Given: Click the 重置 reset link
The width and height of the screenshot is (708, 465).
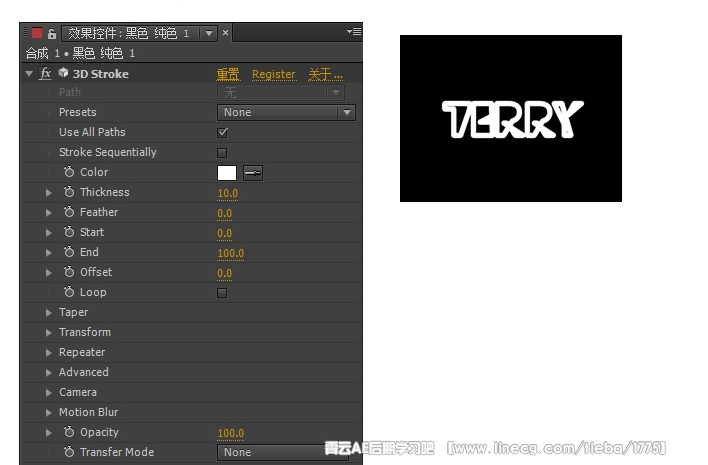Looking at the screenshot, I should point(228,74).
